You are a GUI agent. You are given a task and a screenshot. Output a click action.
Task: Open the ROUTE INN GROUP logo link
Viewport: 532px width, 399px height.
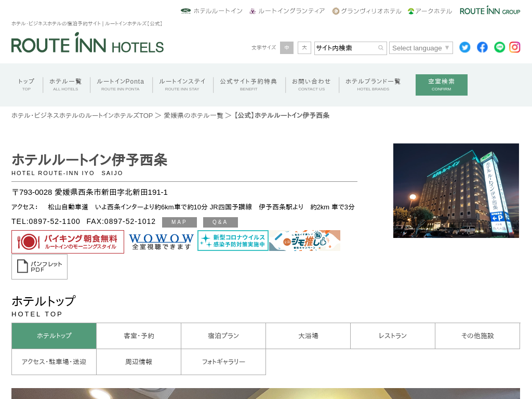pyautogui.click(x=490, y=10)
